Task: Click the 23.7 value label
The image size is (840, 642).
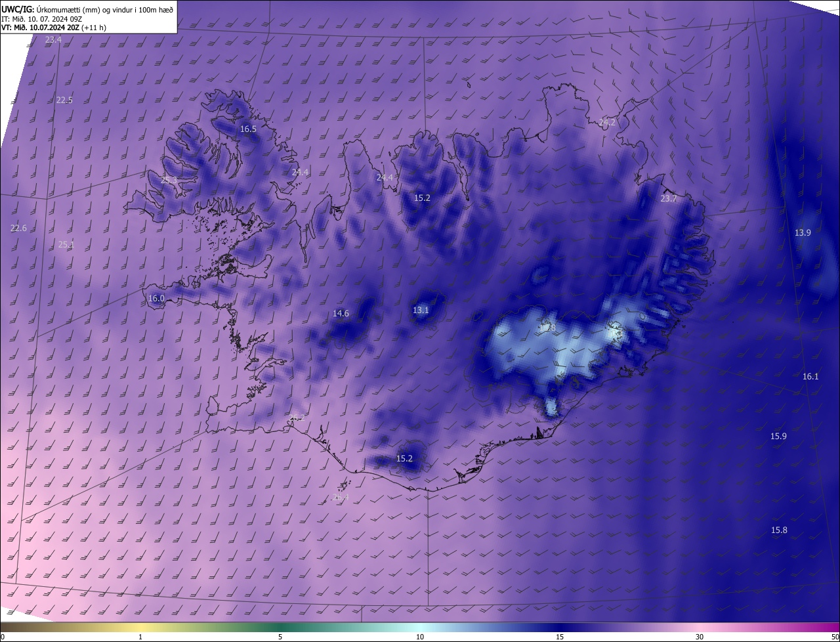Action: pyautogui.click(x=668, y=199)
